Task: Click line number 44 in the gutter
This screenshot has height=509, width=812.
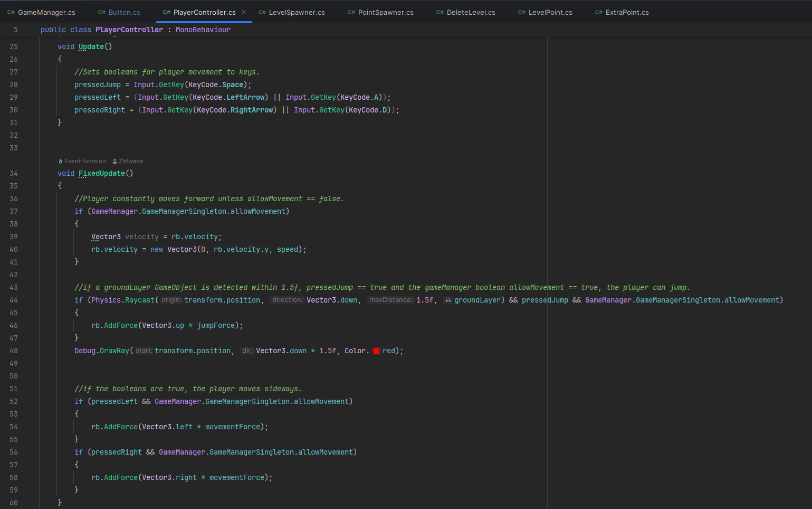Action: coord(14,300)
